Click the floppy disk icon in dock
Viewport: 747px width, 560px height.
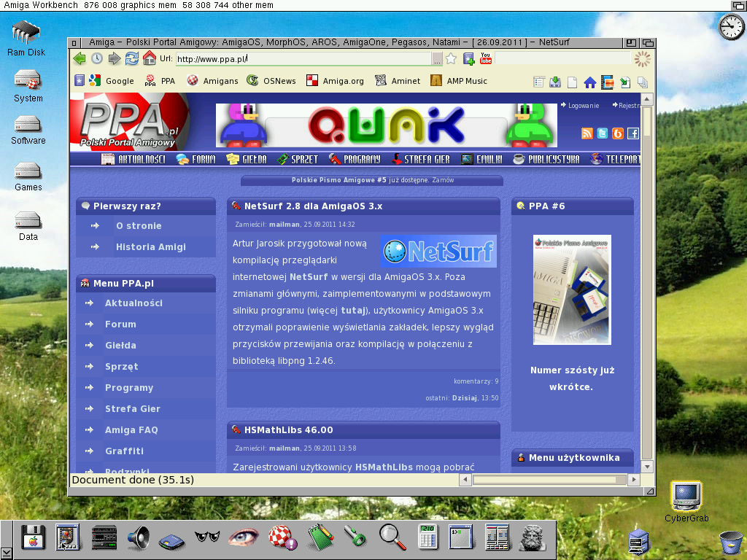coord(34,537)
